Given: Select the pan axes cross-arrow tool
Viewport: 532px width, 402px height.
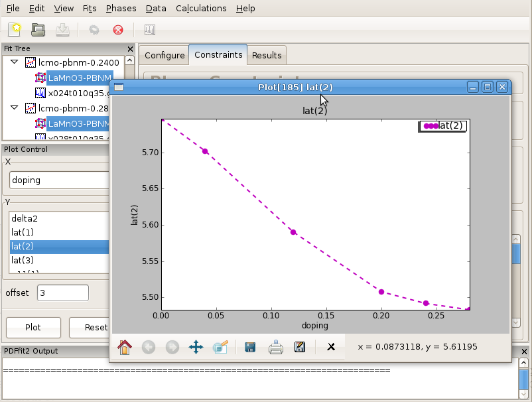Looking at the screenshot, I should point(196,347).
